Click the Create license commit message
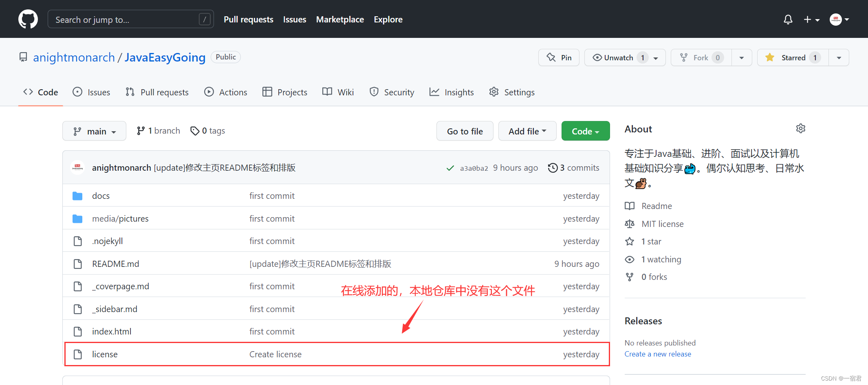868x385 pixels. (275, 354)
